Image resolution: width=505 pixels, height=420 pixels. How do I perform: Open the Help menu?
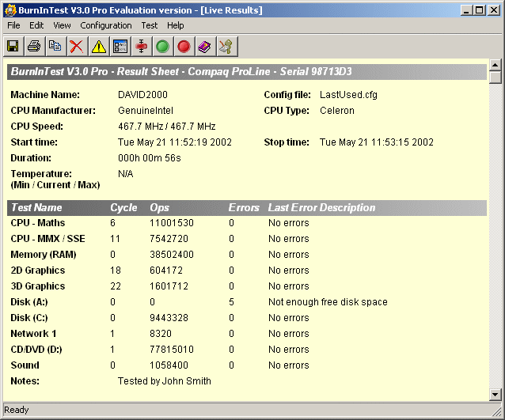[x=176, y=25]
